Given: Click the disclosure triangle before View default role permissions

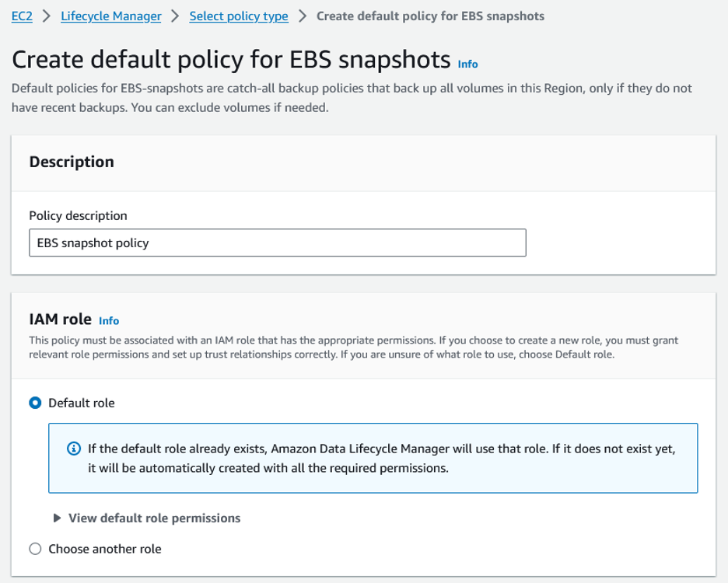Looking at the screenshot, I should pos(58,518).
